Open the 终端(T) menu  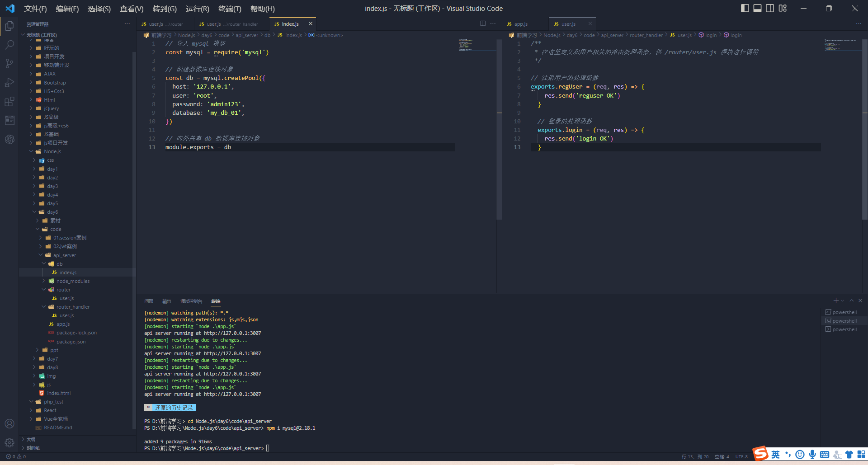click(x=230, y=9)
